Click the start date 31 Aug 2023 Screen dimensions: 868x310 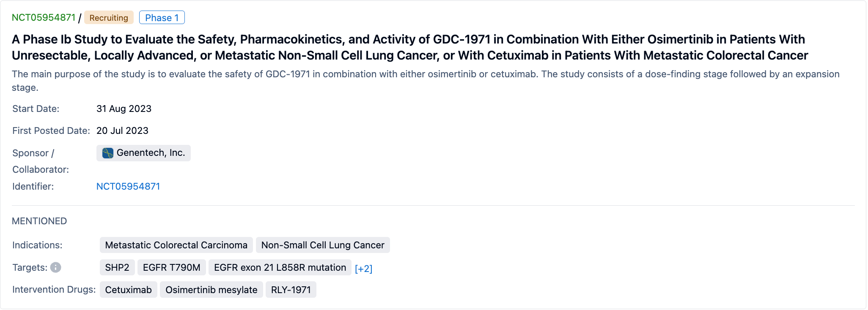[124, 109]
